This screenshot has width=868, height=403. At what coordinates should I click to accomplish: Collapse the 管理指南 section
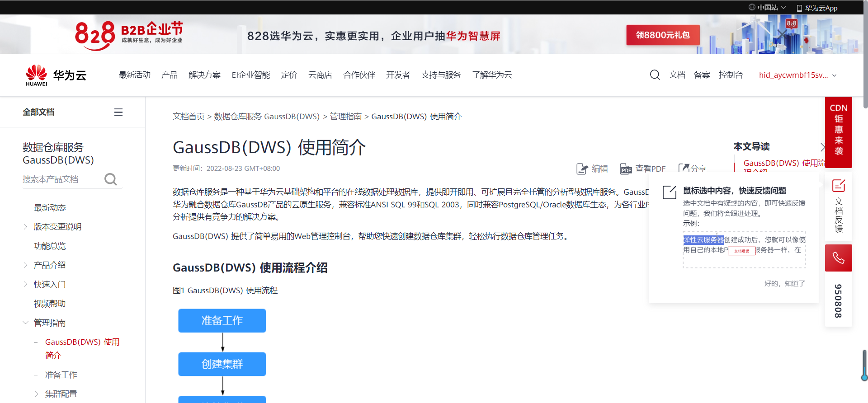click(x=25, y=323)
